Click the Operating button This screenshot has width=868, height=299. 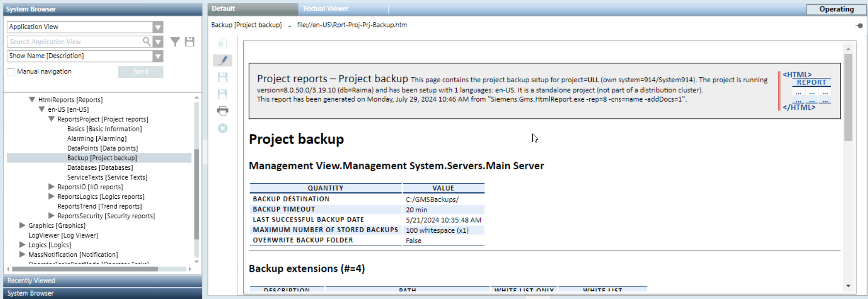[836, 9]
